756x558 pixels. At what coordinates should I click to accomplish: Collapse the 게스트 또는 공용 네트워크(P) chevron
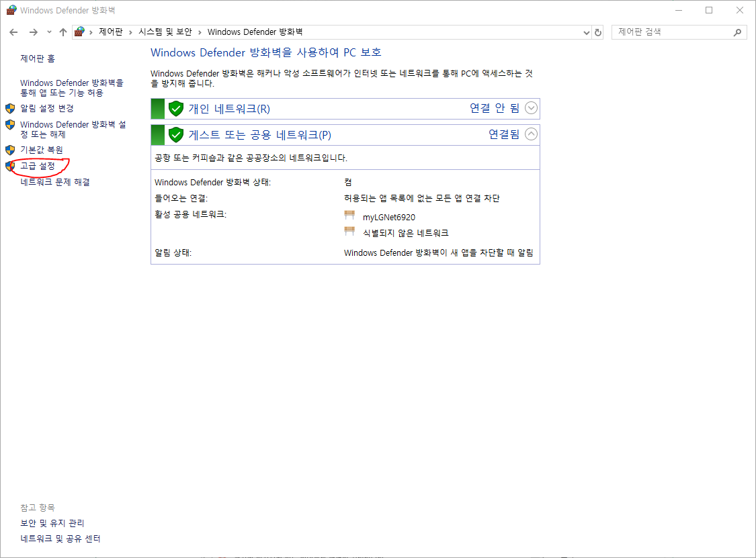531,134
